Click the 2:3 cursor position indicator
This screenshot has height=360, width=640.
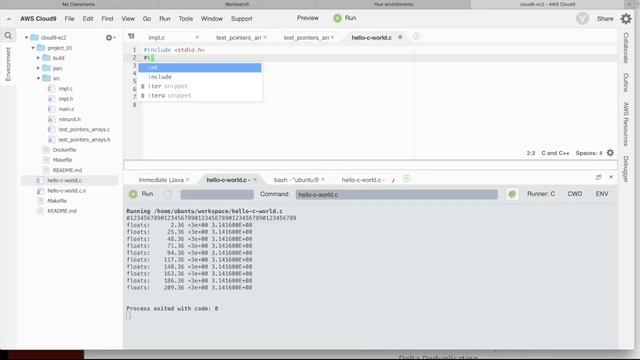tap(531, 153)
